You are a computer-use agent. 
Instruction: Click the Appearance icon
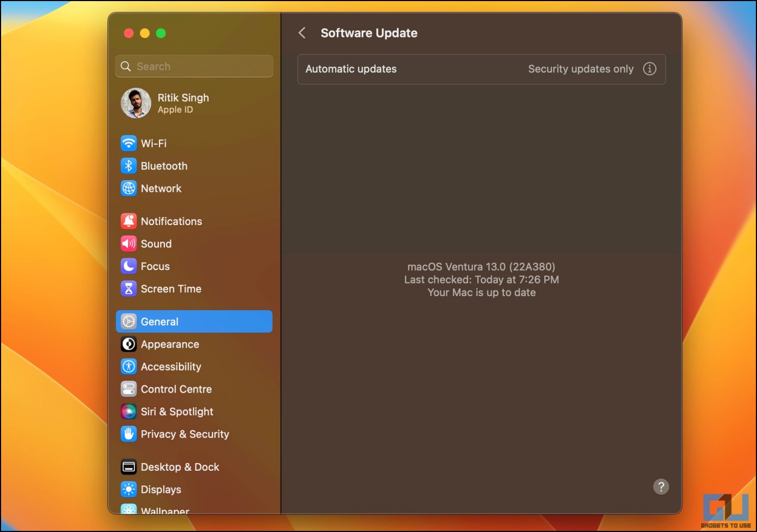tap(129, 344)
